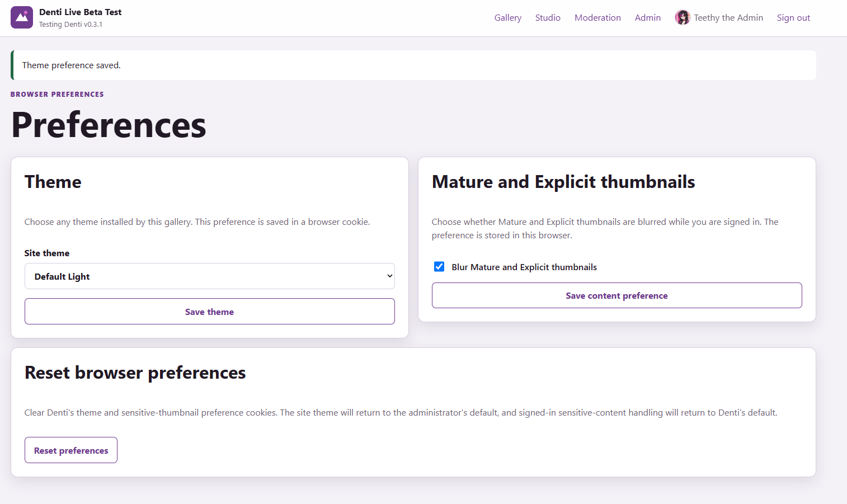Click the Save theme button
The width and height of the screenshot is (847, 504).
tap(210, 312)
